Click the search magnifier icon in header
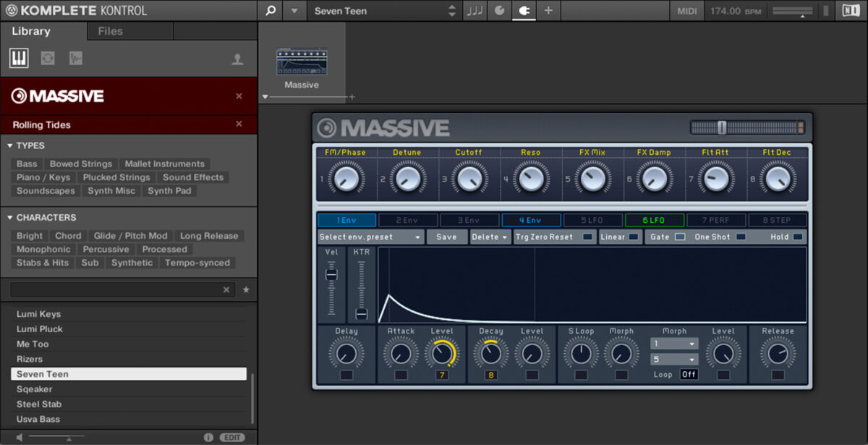This screenshot has height=445, width=868. [x=270, y=11]
